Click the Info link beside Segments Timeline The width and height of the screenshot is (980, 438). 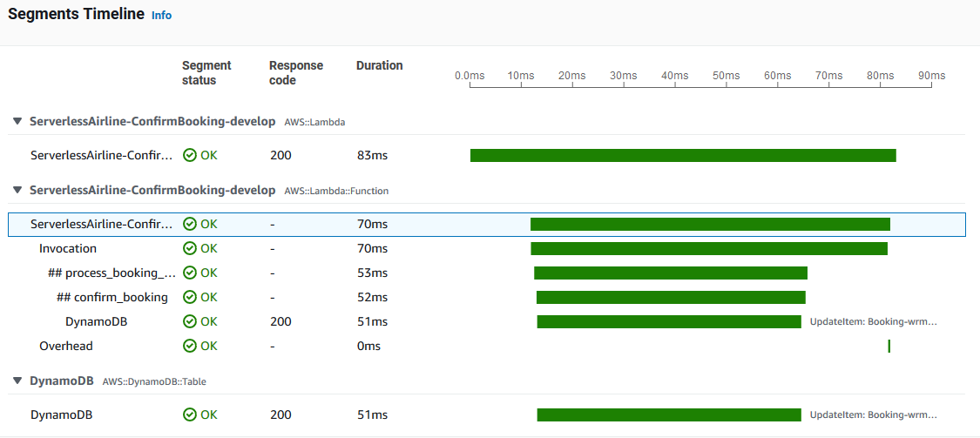point(162,16)
